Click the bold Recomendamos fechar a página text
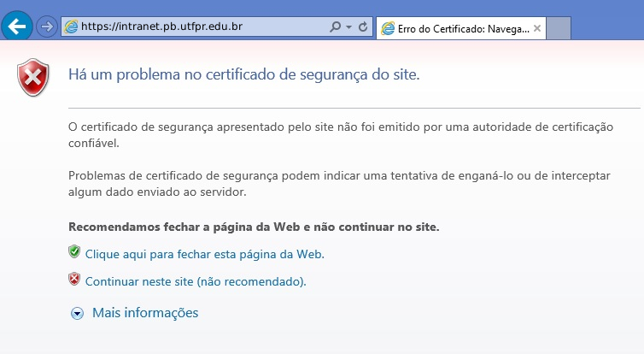This screenshot has width=644, height=354. tap(253, 227)
